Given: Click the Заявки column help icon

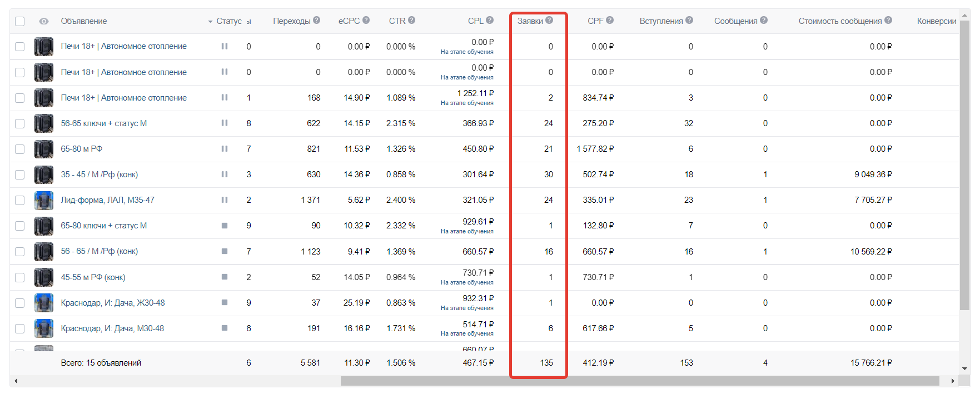Looking at the screenshot, I should point(549,21).
